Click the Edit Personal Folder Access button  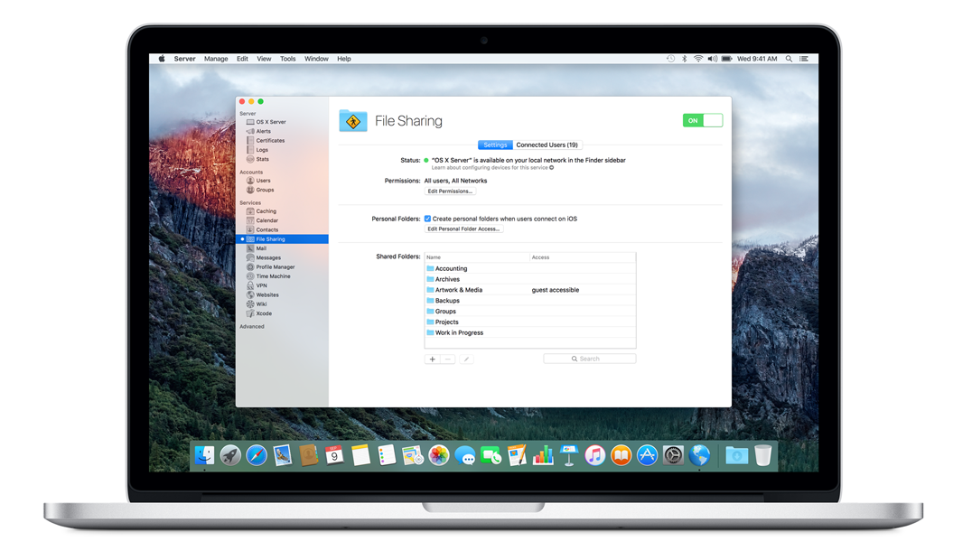point(463,229)
